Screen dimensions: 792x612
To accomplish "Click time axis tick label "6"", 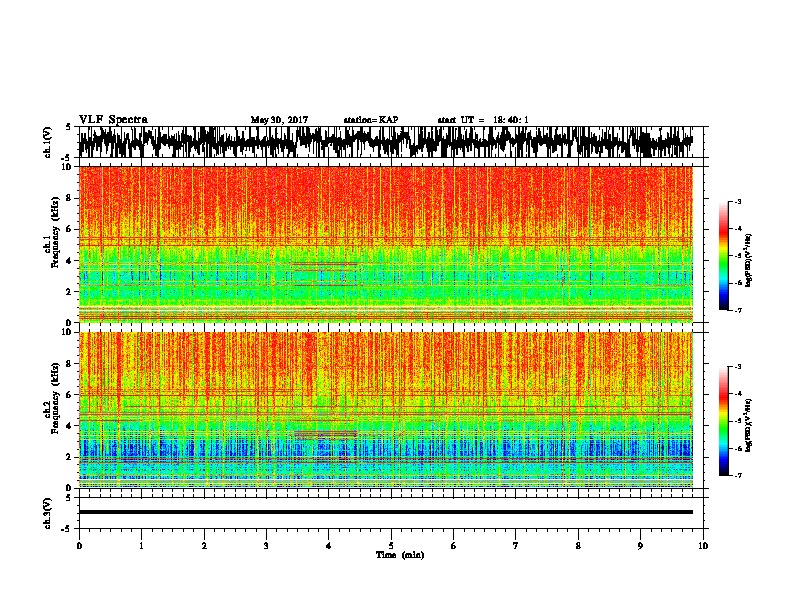I will (454, 546).
